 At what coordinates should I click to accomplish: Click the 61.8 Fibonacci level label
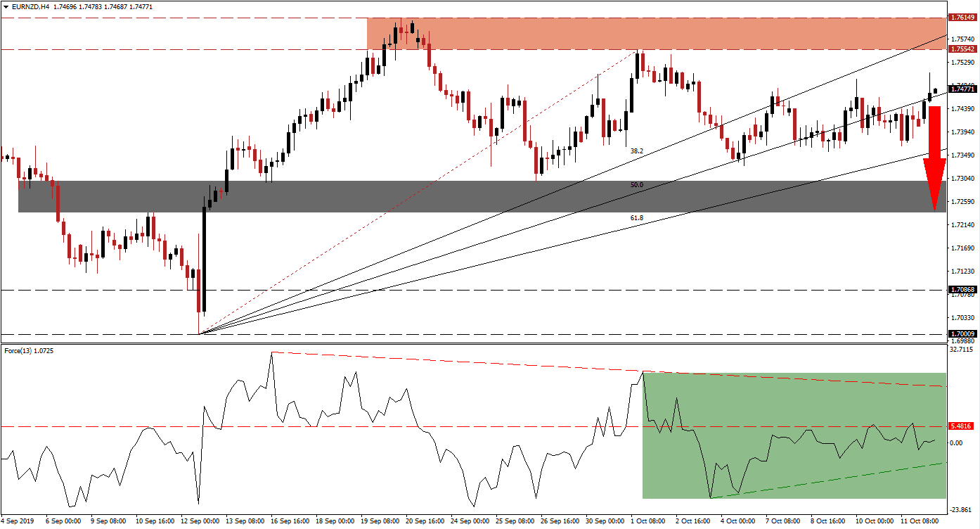637,219
